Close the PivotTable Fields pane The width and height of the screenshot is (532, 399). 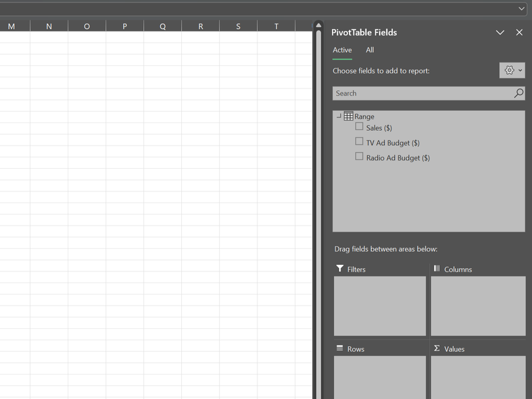[x=519, y=32]
